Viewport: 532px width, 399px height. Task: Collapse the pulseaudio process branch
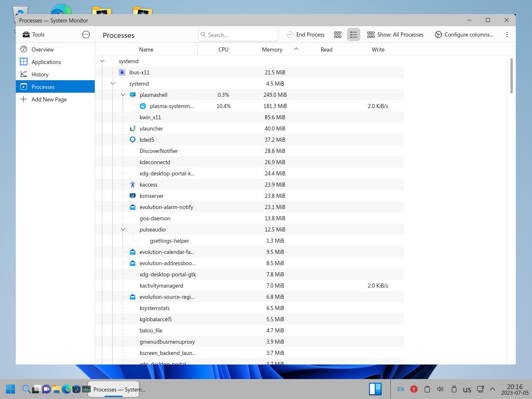tap(123, 229)
